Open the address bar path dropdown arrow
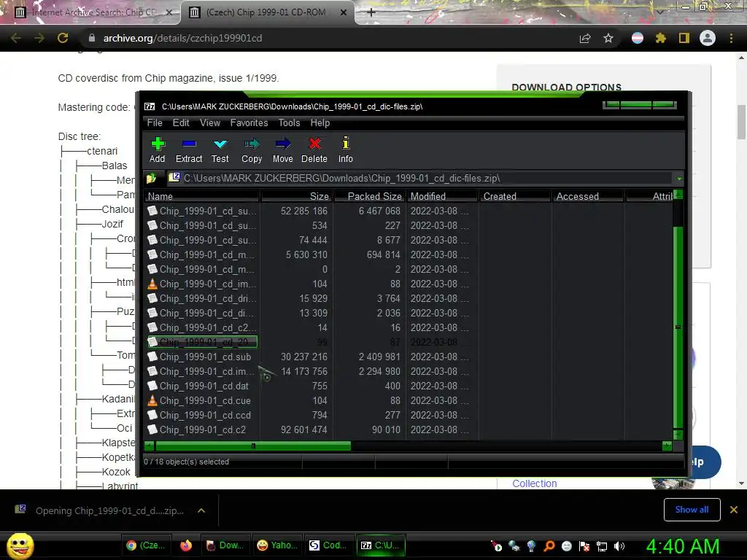This screenshot has height=560, width=747. (x=679, y=179)
